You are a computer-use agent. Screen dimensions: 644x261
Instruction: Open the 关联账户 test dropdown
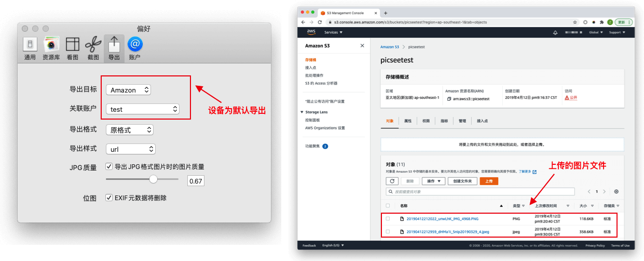143,109
